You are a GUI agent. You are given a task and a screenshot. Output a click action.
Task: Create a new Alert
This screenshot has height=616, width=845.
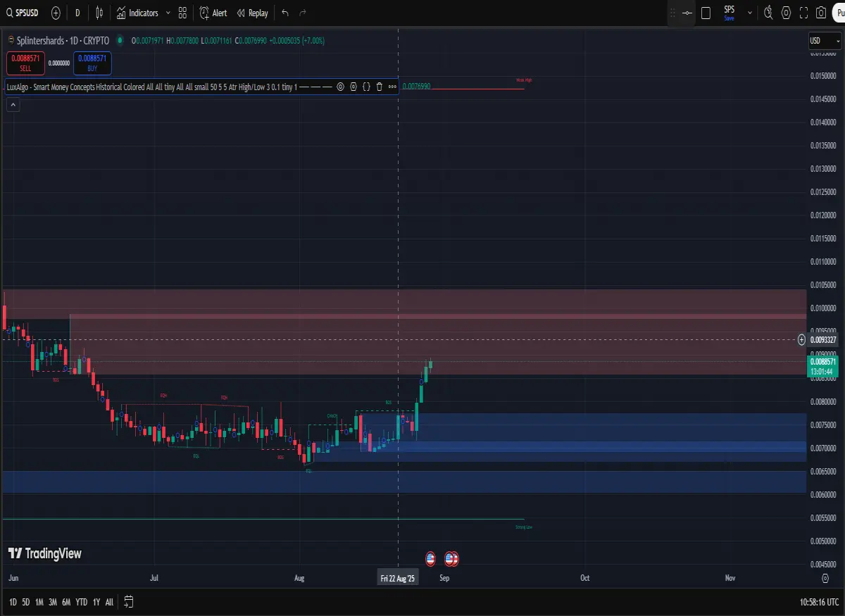[213, 13]
